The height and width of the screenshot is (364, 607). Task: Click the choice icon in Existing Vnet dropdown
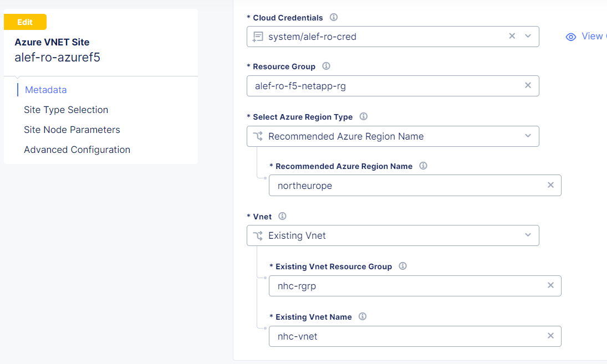click(x=258, y=235)
